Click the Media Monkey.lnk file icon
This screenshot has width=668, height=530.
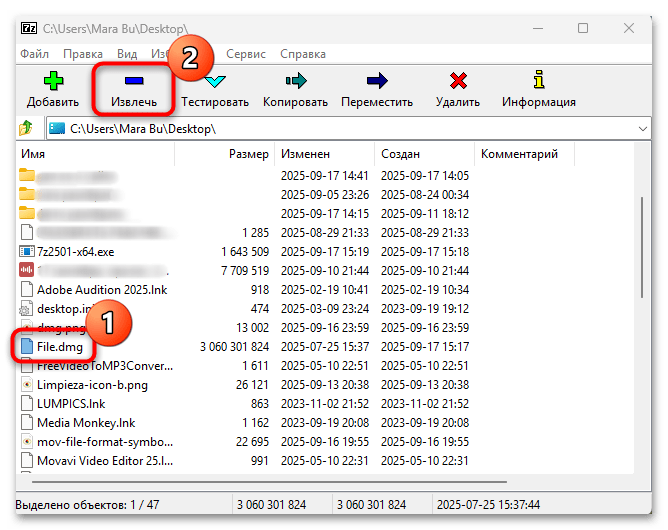[x=27, y=423]
